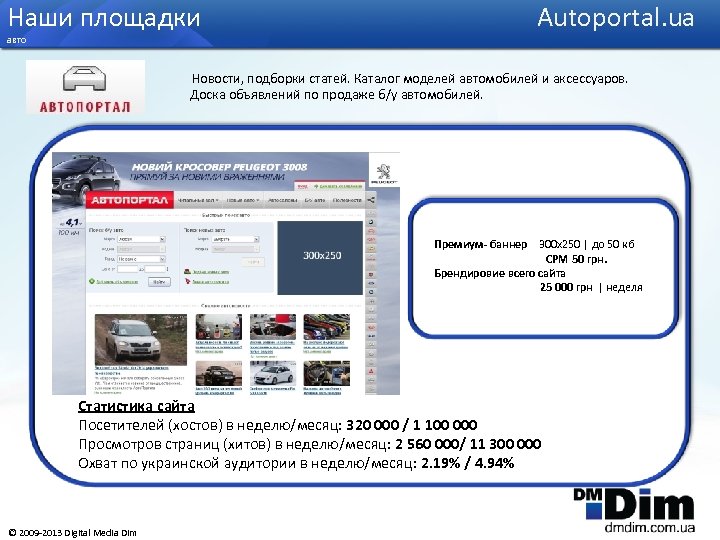720x540 pixels.
Task: Click the 25 000 грн | неделя price
Action: (591, 287)
